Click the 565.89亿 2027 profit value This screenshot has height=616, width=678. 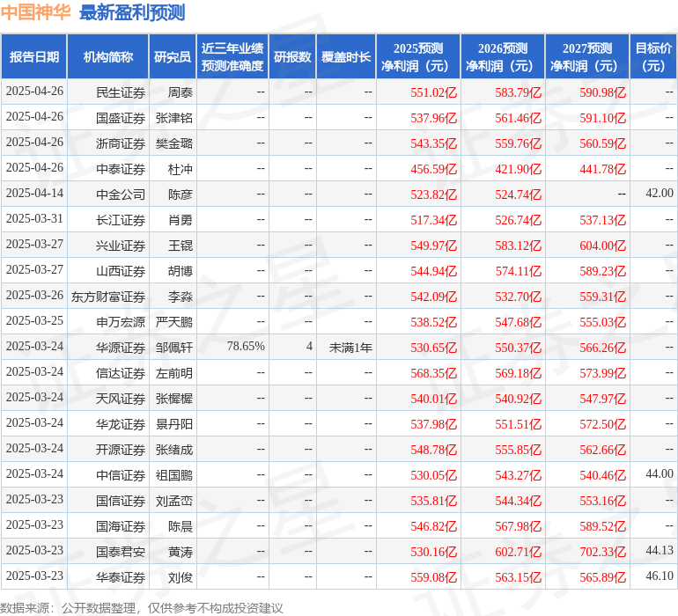coord(603,577)
